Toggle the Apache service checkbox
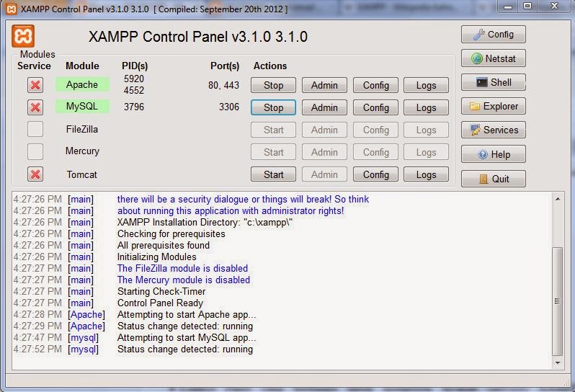 click(x=35, y=85)
